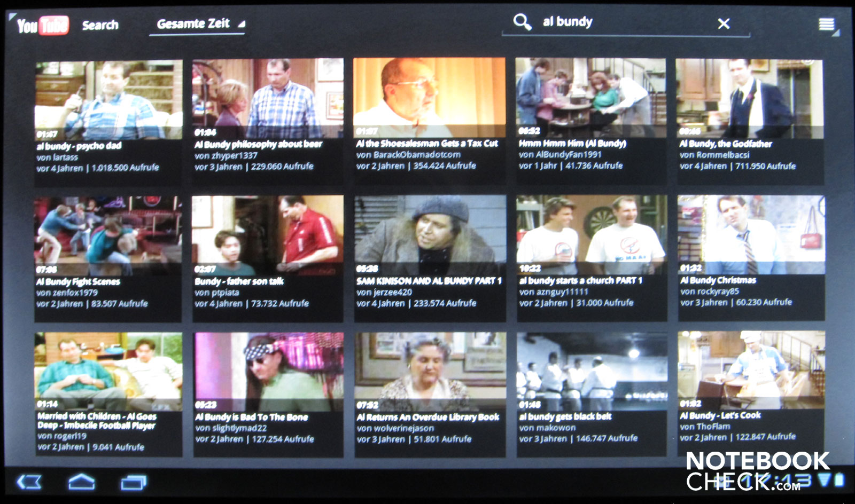Expand the Gesamte Zeit time filter dropdown
Screen dimensions: 855x504
200,24
